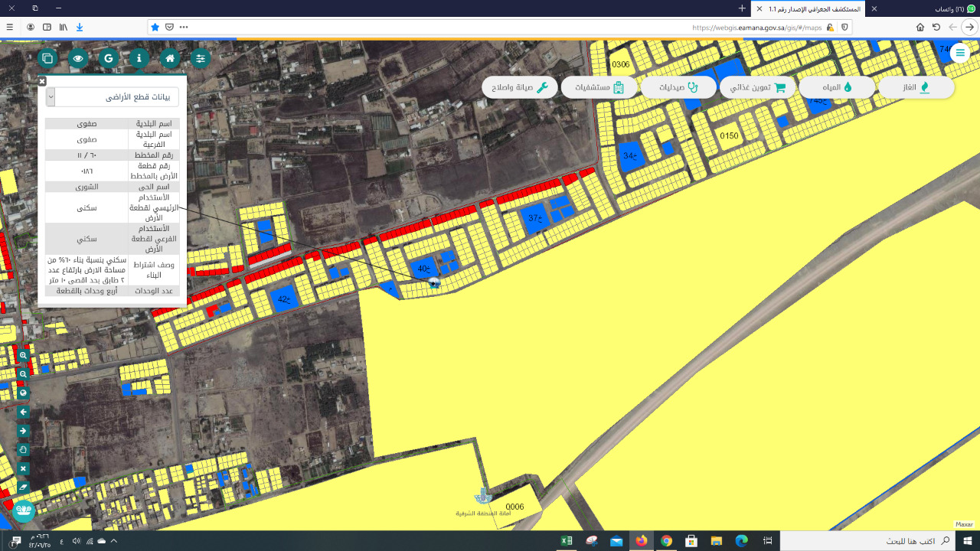The height and width of the screenshot is (551, 980).
Task: Open the hamburger menu on the map
Action: (x=959, y=53)
